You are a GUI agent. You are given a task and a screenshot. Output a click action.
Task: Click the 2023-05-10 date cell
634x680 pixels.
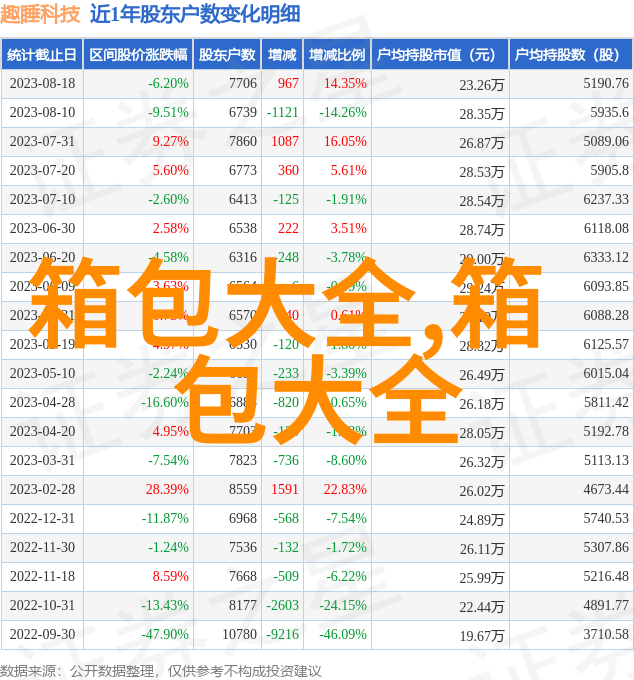(42, 373)
